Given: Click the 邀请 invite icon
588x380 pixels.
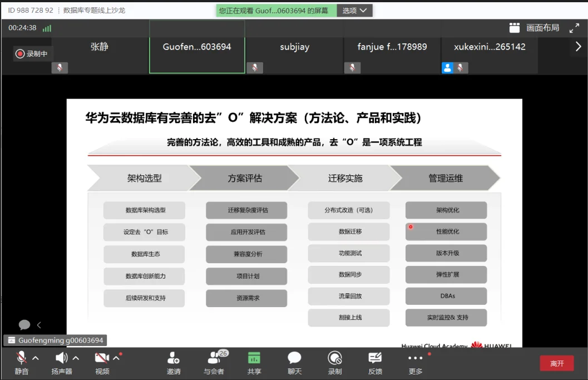Looking at the screenshot, I should click(x=174, y=358).
